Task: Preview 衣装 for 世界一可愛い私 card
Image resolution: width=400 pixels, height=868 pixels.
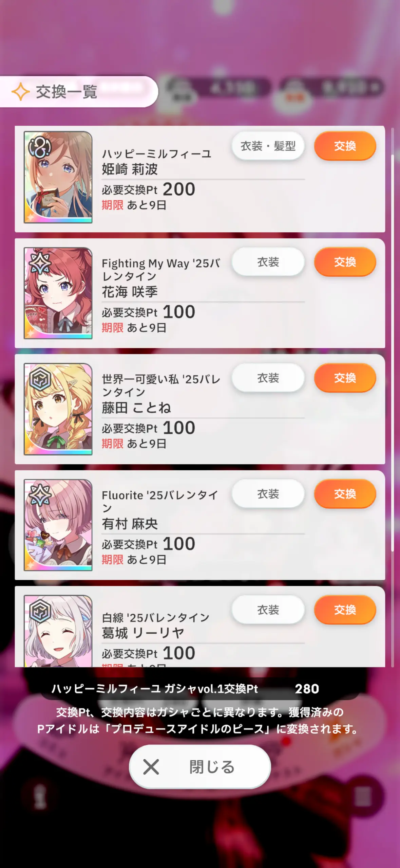Action: [268, 378]
